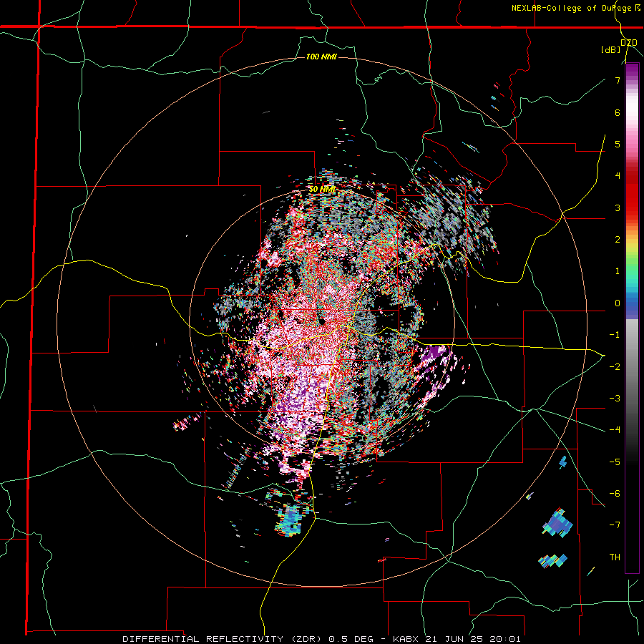The width and height of the screenshot is (644, 644).
Task: Click the -7 value on color scale
Action: (615, 525)
